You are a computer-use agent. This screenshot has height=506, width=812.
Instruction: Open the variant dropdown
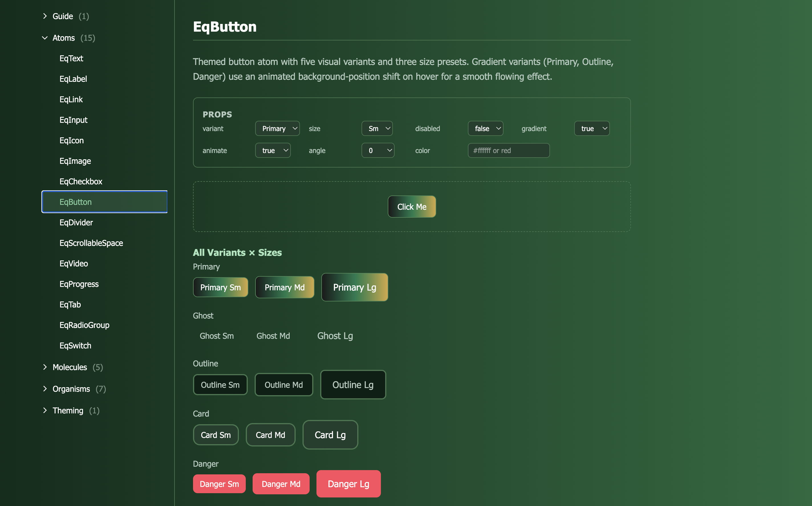[277, 128]
